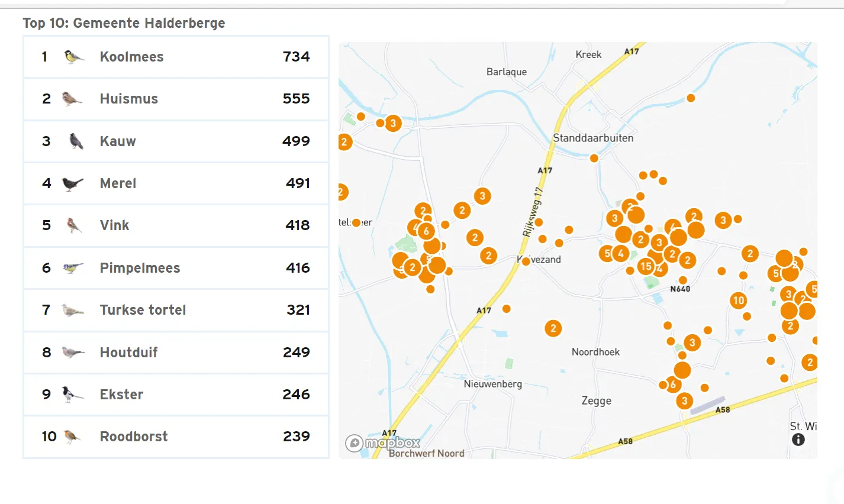Expand the map cluster labeled 10
The height and width of the screenshot is (504, 844).
click(x=738, y=301)
